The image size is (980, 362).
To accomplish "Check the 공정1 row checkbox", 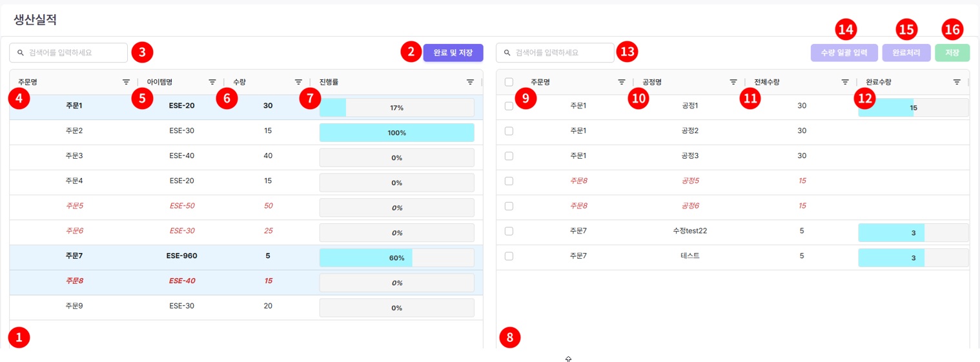I will point(509,106).
